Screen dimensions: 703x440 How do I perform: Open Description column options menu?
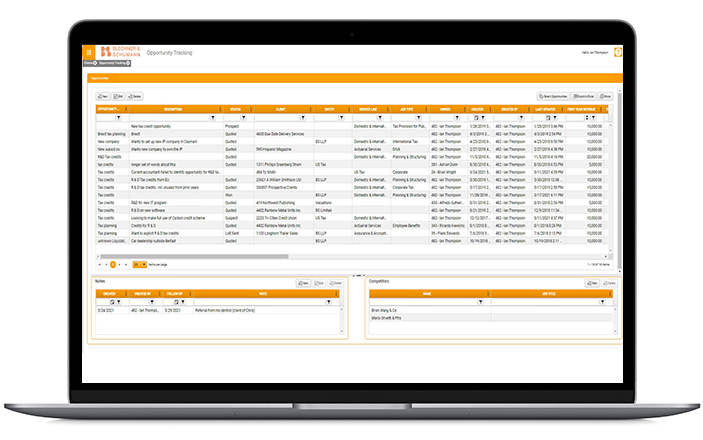click(x=220, y=109)
